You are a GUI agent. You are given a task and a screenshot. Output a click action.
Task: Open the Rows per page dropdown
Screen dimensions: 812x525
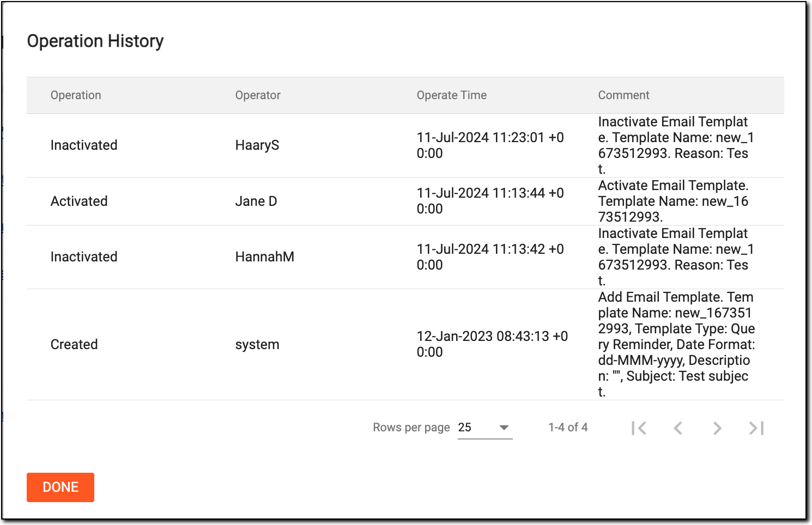[485, 428]
